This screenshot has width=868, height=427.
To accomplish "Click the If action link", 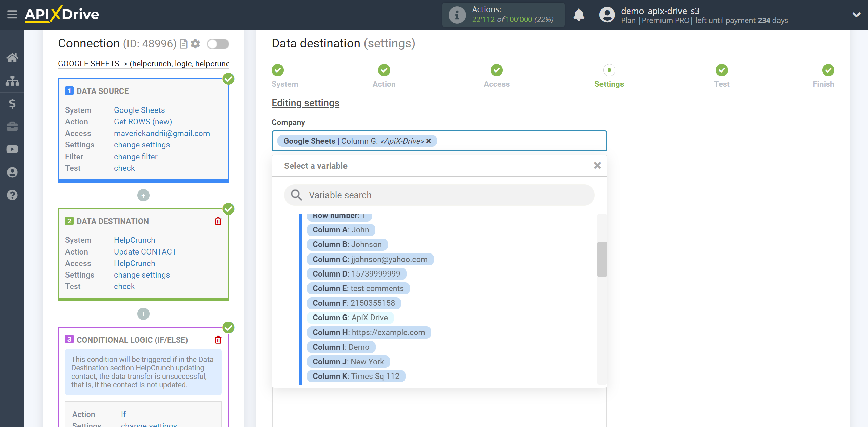I will pyautogui.click(x=123, y=414).
